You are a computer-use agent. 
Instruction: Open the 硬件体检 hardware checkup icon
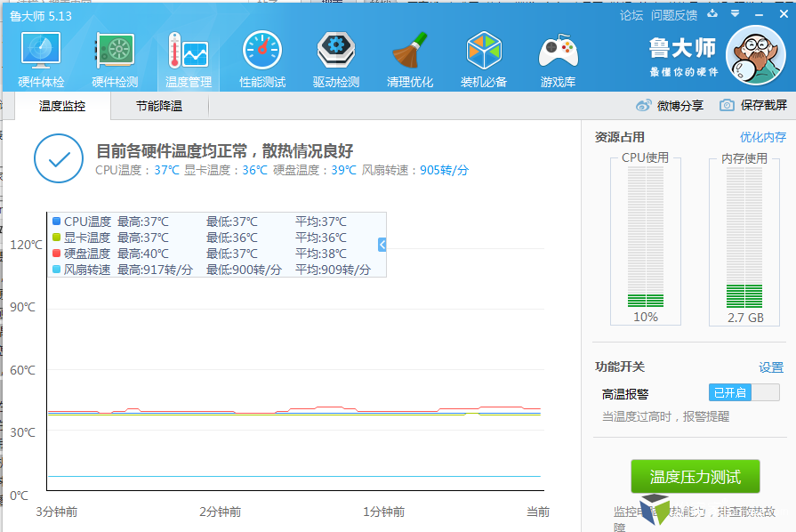(x=41, y=59)
